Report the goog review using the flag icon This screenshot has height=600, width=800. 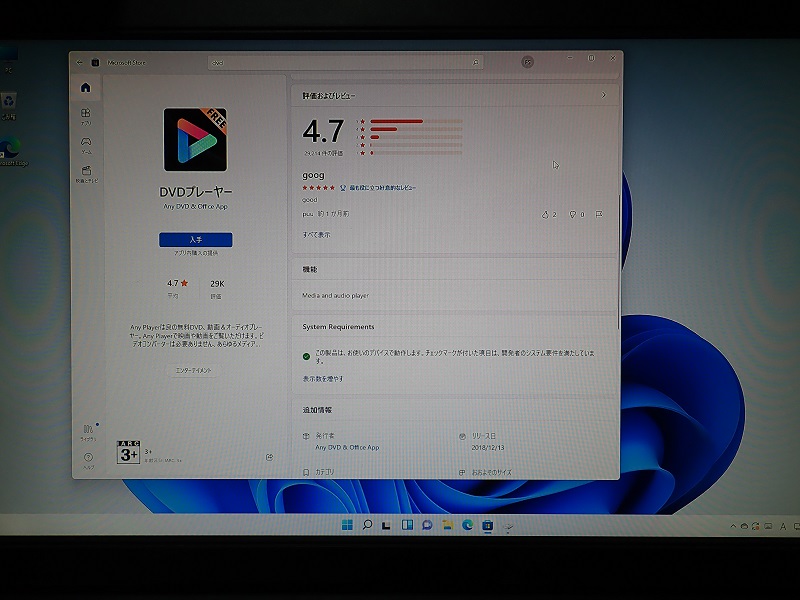(x=599, y=214)
